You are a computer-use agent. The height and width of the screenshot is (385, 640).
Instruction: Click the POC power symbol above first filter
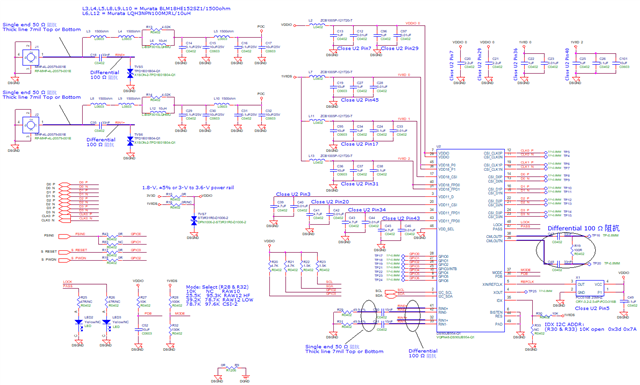(x=261, y=29)
